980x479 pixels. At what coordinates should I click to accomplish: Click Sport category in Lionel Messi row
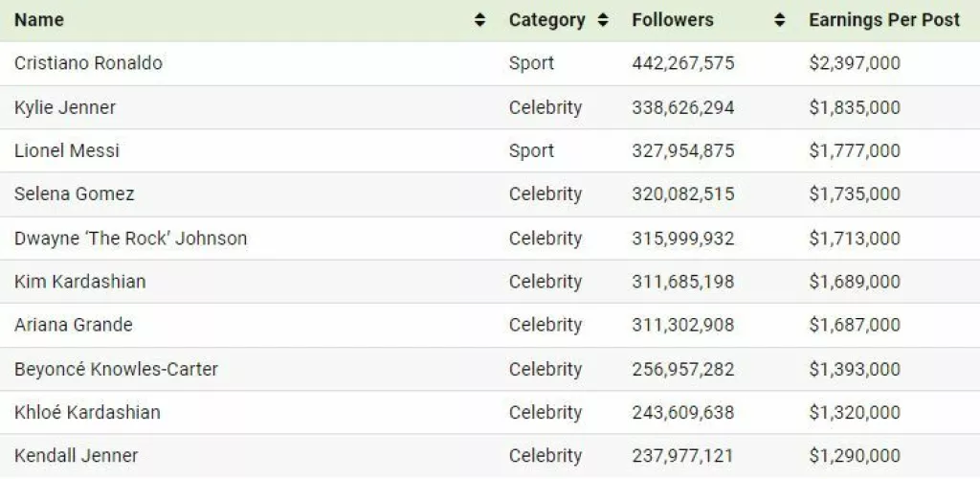pos(531,150)
